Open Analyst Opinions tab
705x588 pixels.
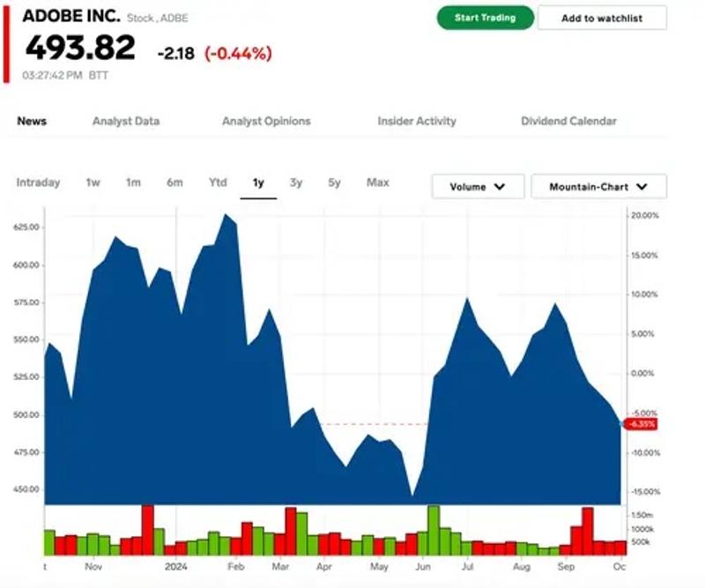click(266, 121)
